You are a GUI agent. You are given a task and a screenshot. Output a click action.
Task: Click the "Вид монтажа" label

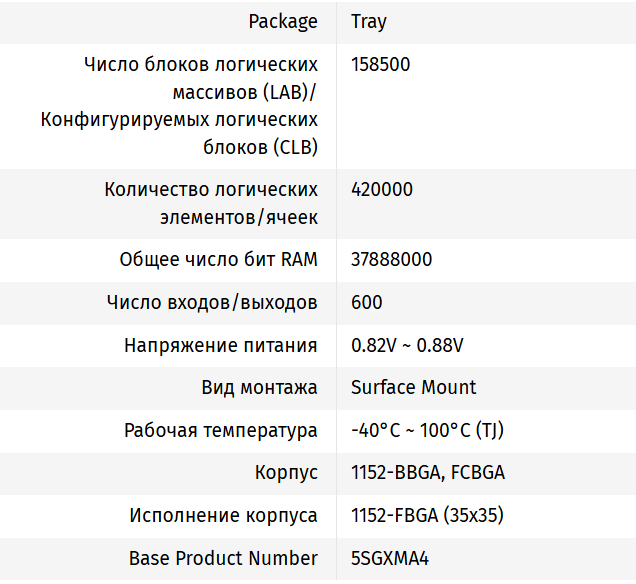point(259,387)
